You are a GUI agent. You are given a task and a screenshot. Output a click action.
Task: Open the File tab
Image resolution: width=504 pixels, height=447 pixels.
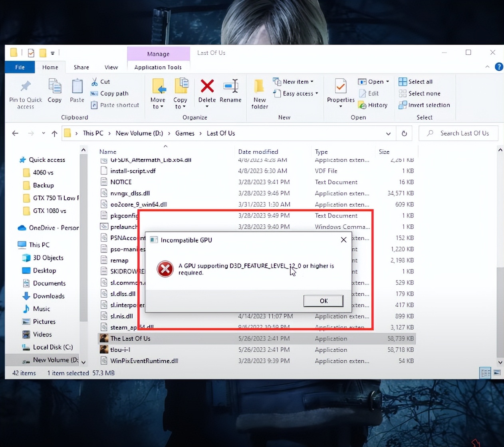pyautogui.click(x=20, y=67)
